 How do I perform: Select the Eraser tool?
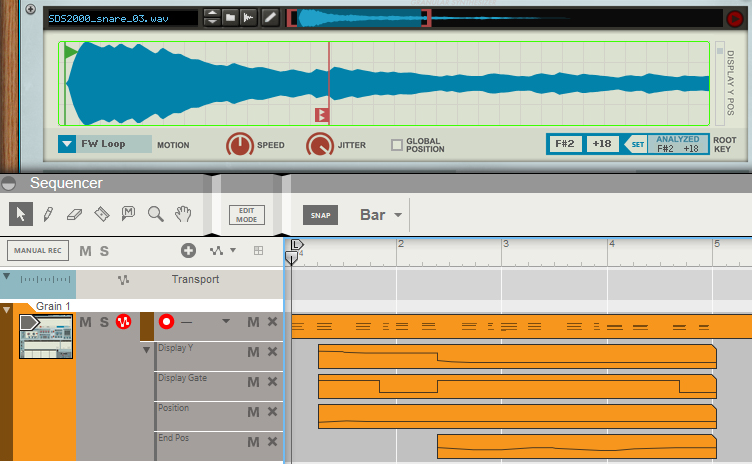74,213
